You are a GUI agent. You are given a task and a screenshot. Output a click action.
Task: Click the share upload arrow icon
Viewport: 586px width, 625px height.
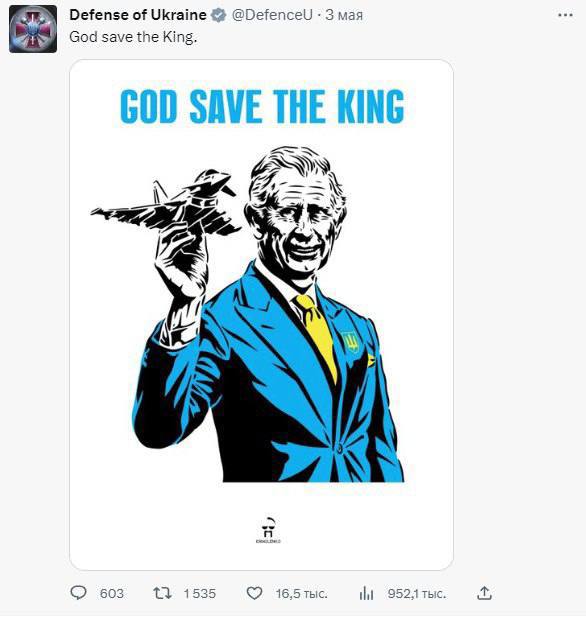pos(484,593)
